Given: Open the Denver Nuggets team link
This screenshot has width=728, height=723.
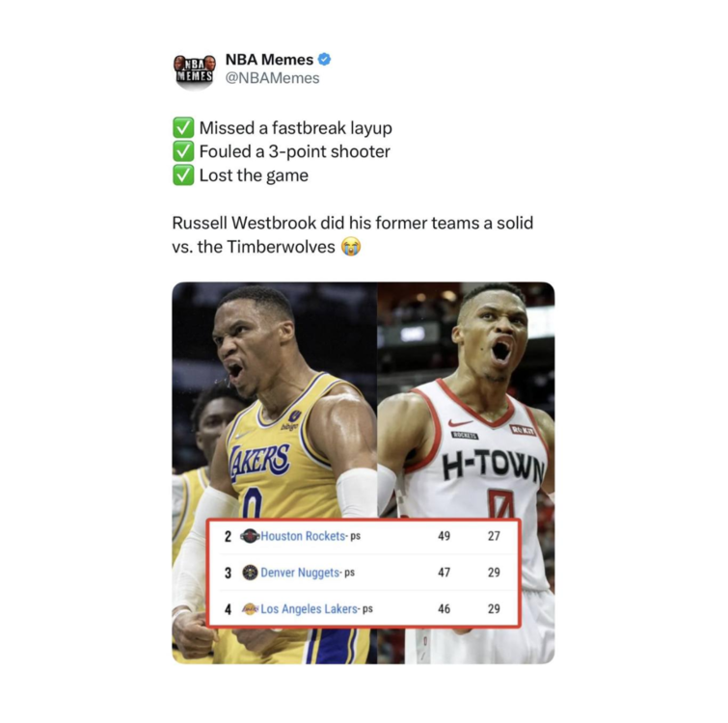Looking at the screenshot, I should 300,573.
